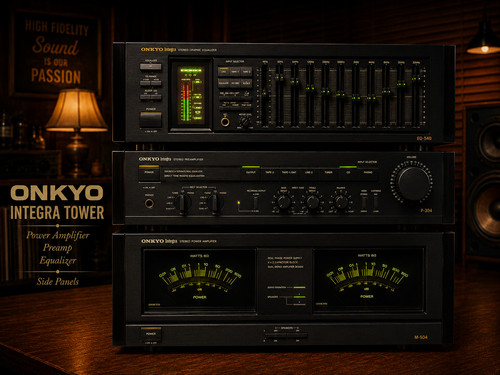Click the left speaker selector button on M-504
This screenshot has height=375, width=500.
pos(275,335)
